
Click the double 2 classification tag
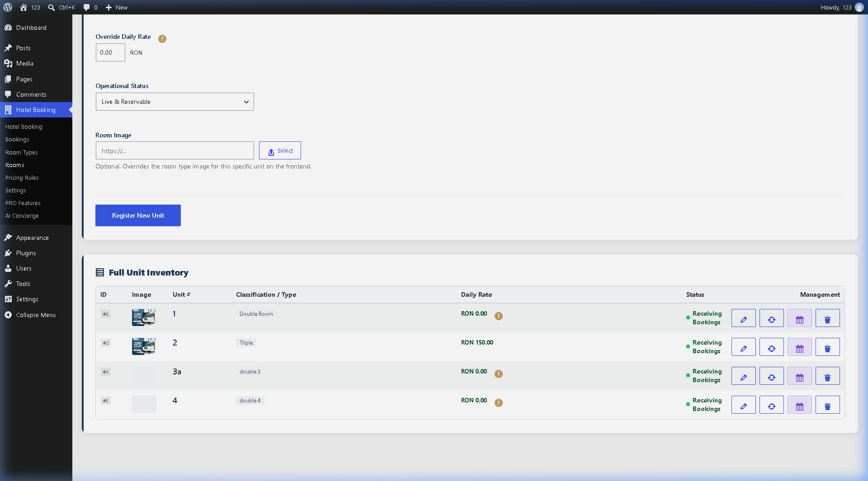click(x=250, y=372)
